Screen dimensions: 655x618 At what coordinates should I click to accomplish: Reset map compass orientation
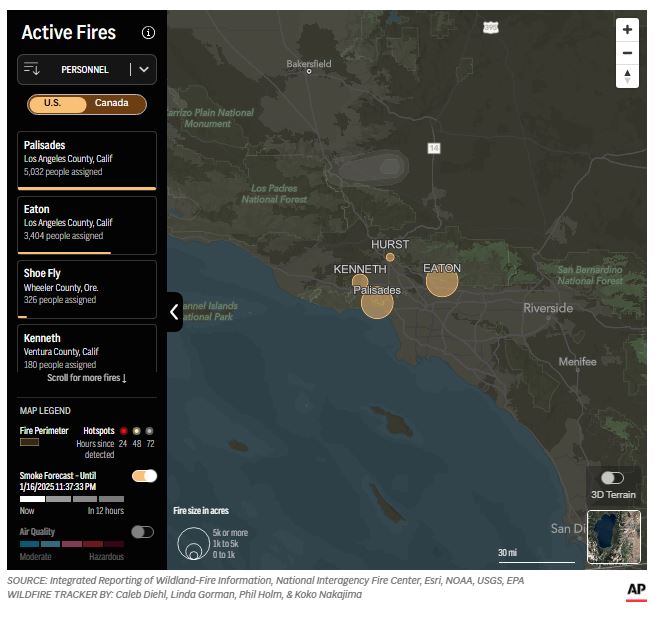click(x=627, y=76)
